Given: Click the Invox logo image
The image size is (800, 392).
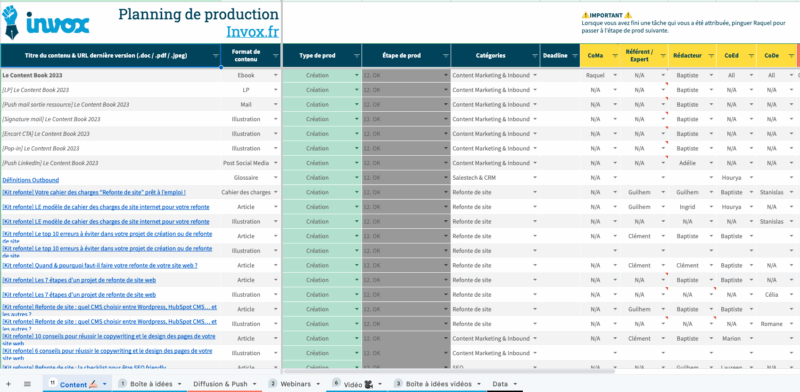Looking at the screenshot, I should [x=46, y=22].
